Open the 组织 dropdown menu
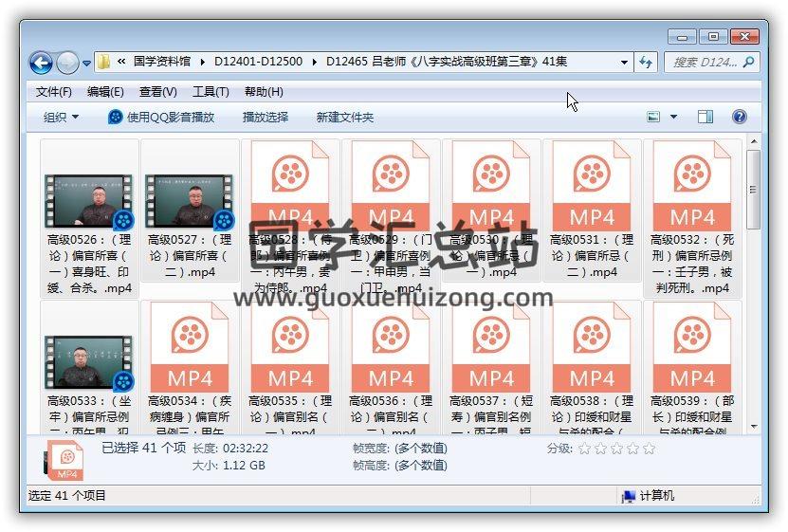This screenshot has height=532, width=788. (62, 117)
